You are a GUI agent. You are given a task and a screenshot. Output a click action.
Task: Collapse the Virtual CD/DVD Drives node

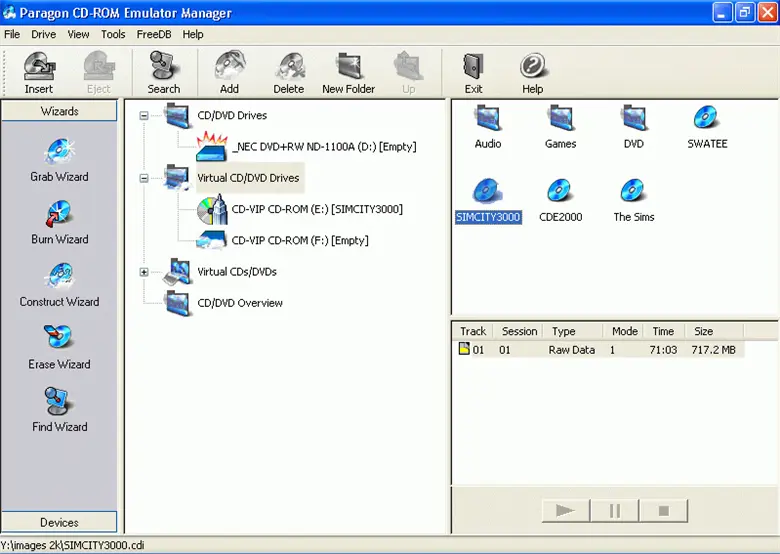tap(144, 178)
